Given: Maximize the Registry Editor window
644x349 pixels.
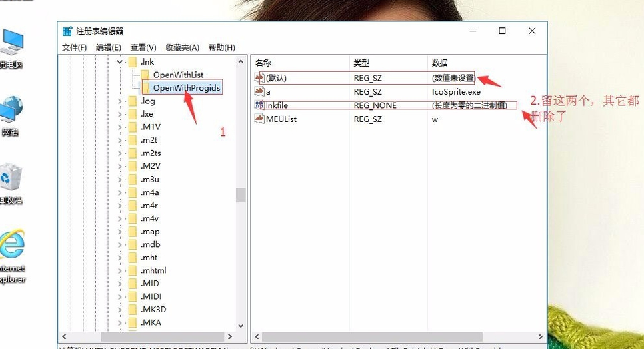Looking at the screenshot, I should (502, 31).
